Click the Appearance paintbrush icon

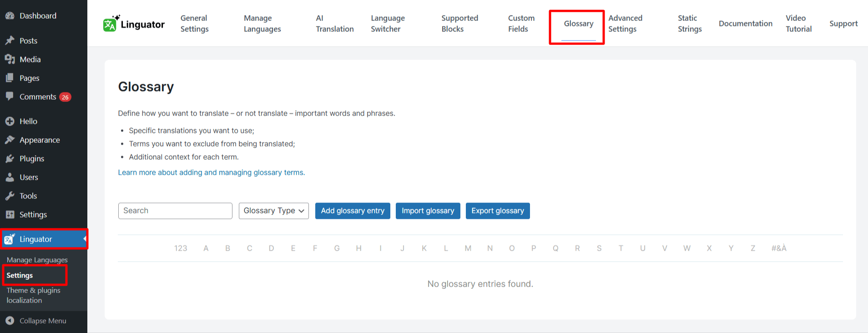pos(10,140)
